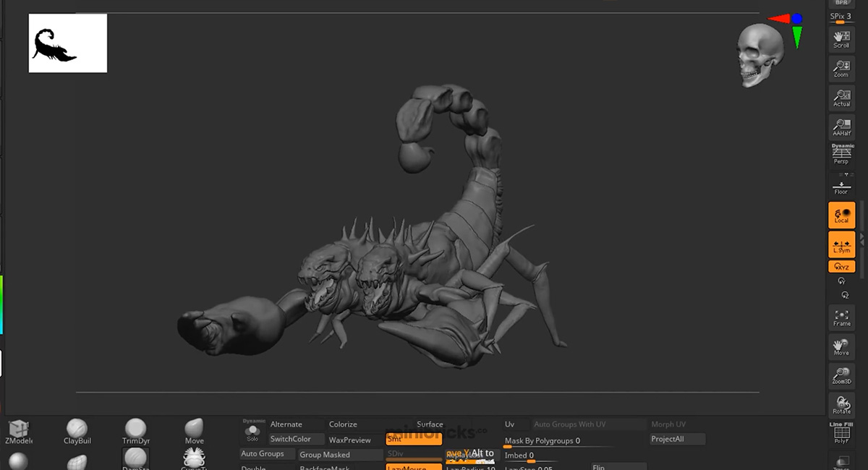
Task: Click the Rotate view icon
Action: click(x=841, y=405)
